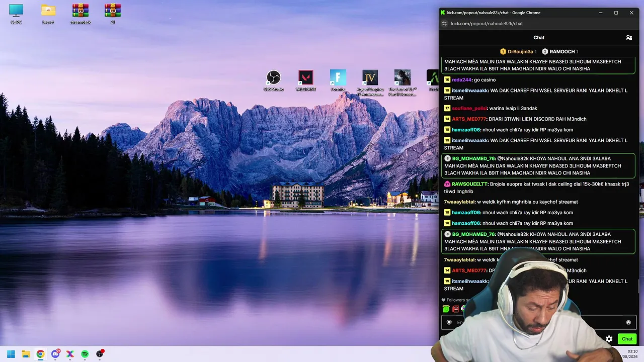The height and width of the screenshot is (362, 644).
Task: Open Discord from the taskbar
Action: (55, 354)
